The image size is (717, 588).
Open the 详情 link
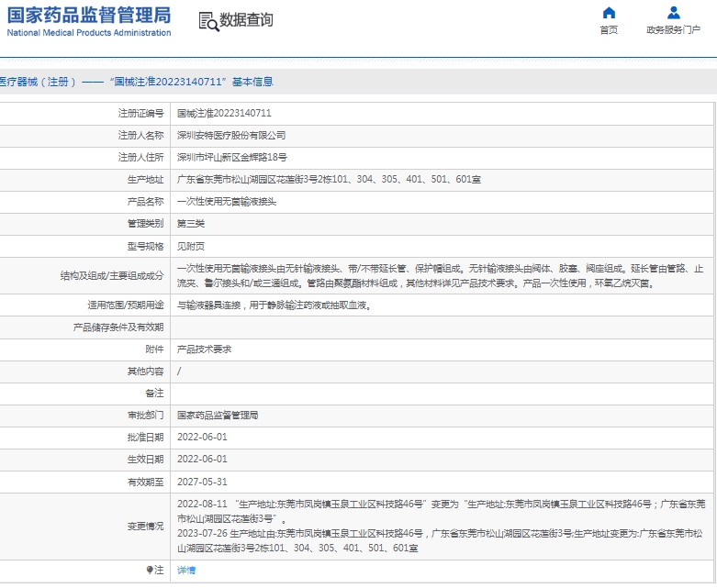pos(186,571)
